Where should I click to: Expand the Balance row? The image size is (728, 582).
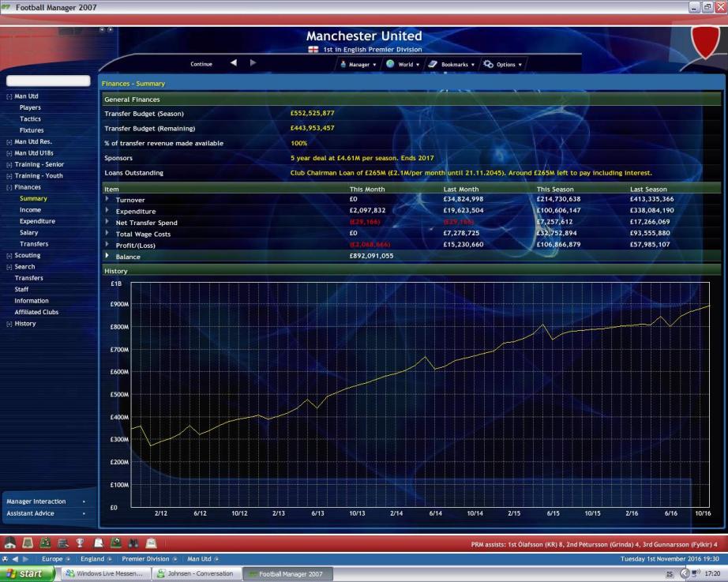click(107, 256)
